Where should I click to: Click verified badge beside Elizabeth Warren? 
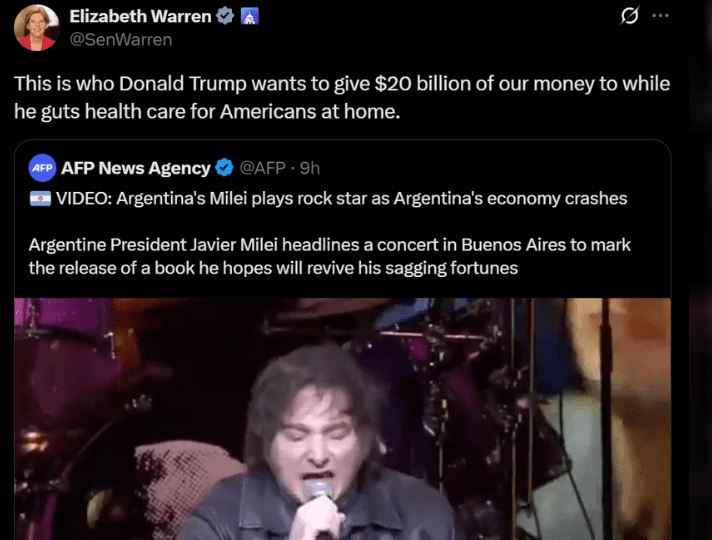click(225, 16)
